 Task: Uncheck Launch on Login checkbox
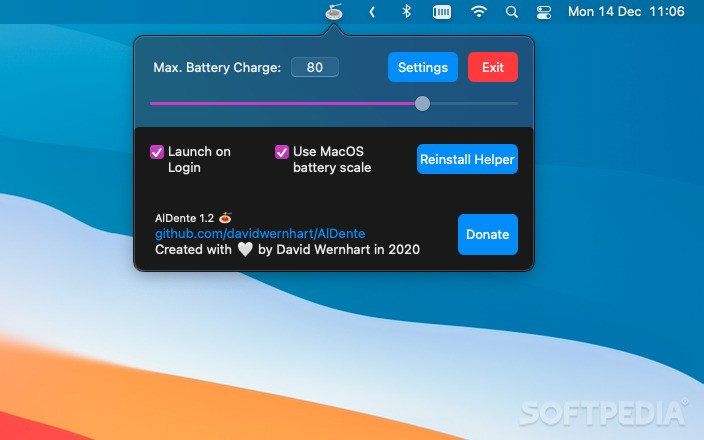(x=157, y=152)
